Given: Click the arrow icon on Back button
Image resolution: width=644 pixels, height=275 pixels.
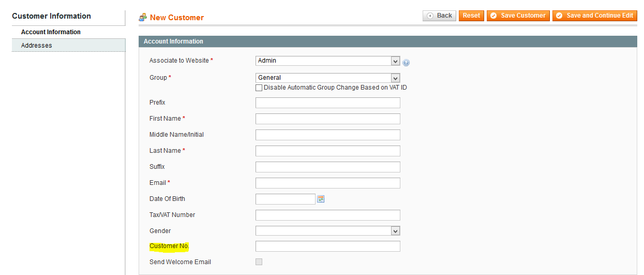Looking at the screenshot, I should click(430, 16).
